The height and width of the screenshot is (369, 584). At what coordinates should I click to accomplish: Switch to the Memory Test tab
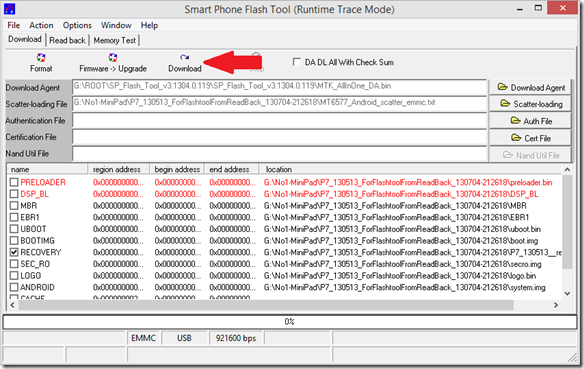click(115, 40)
